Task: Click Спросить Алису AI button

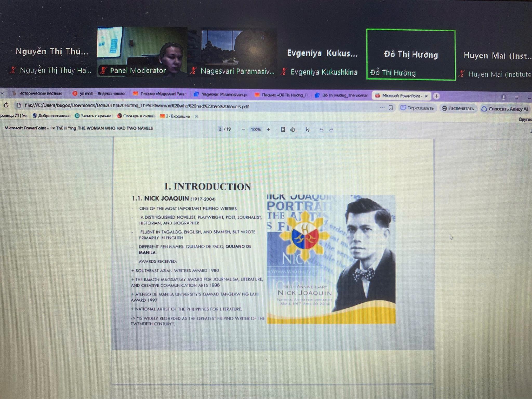Action: (x=505, y=109)
